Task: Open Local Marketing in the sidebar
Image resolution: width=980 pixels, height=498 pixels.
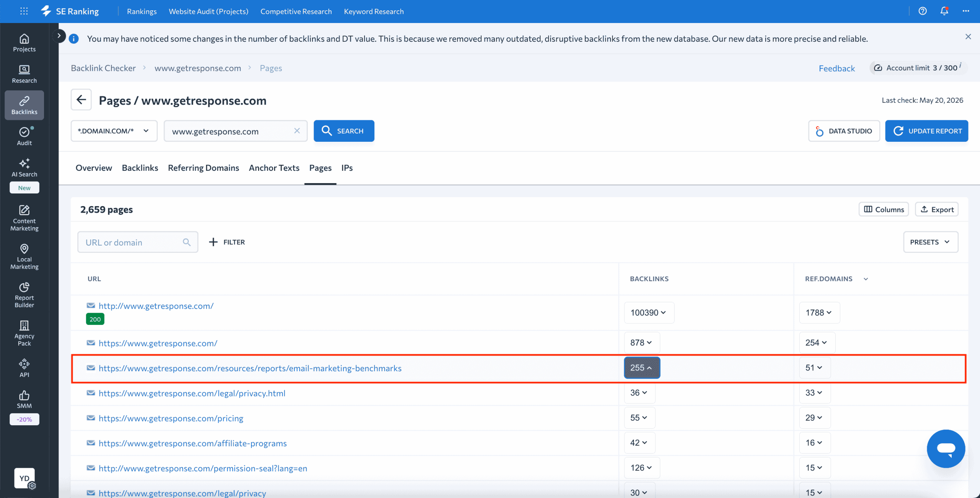Action: pos(24,257)
